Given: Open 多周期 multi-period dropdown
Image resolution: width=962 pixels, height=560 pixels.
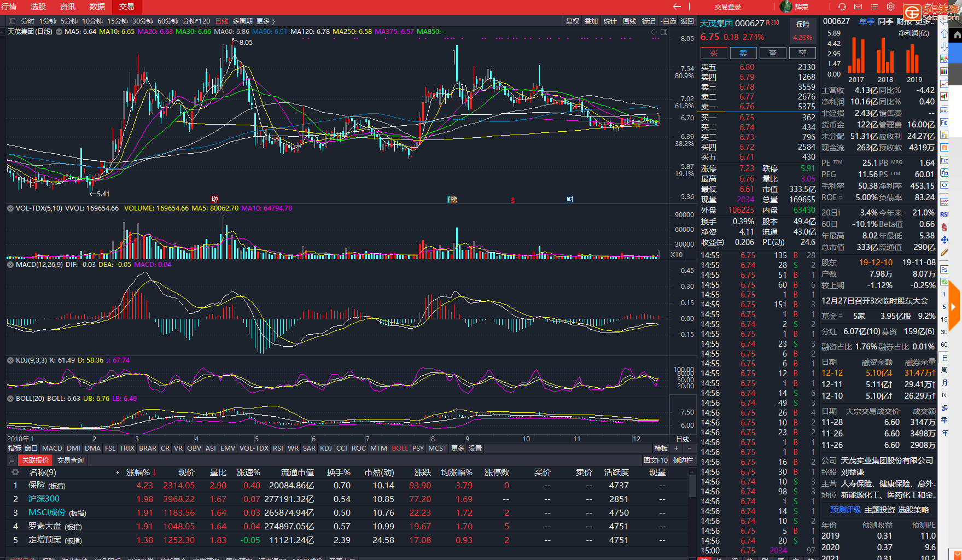Looking at the screenshot, I should [243, 21].
